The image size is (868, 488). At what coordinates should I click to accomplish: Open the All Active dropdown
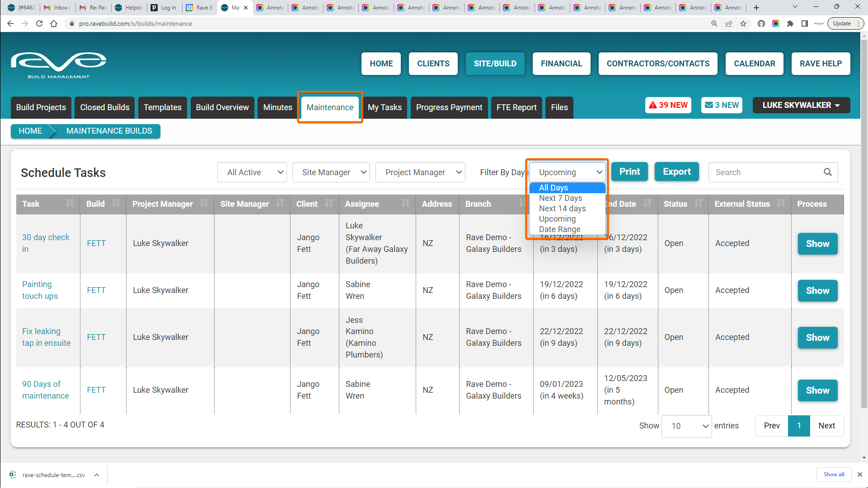coord(252,172)
